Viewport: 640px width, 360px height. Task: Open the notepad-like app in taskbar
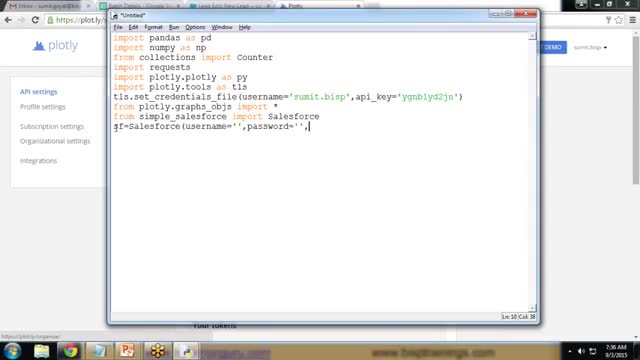[x=99, y=351]
